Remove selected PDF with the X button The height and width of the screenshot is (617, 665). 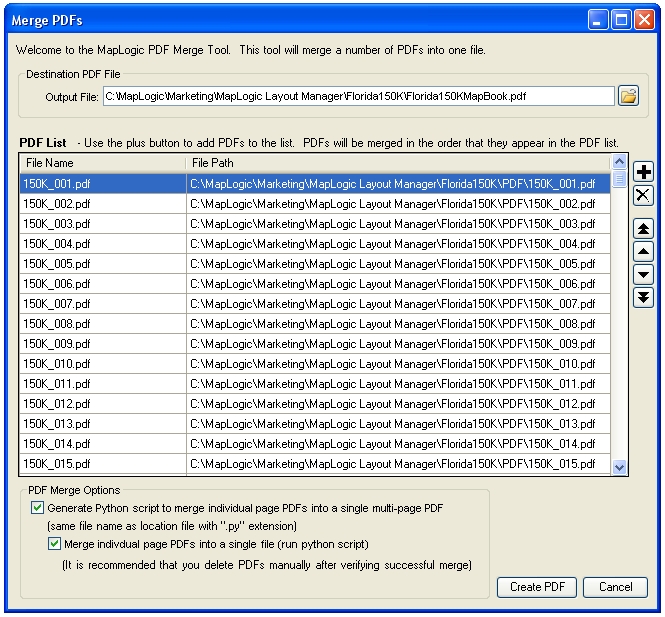[643, 195]
